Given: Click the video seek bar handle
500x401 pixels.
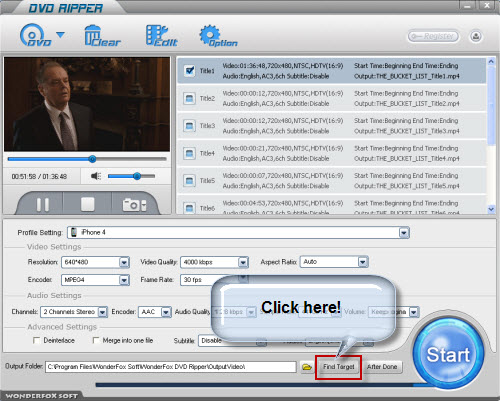Looking at the screenshot, I should click(92, 159).
